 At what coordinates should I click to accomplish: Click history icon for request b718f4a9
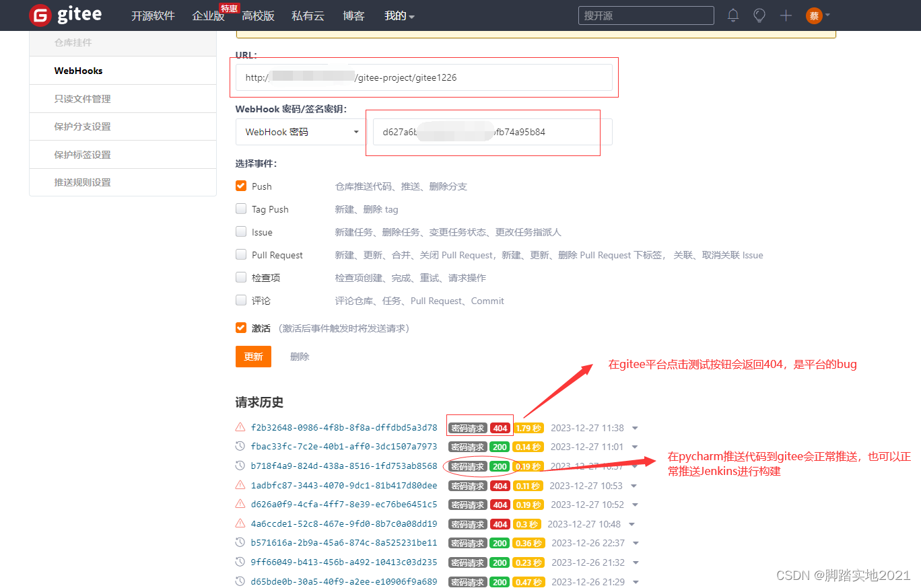pyautogui.click(x=240, y=466)
